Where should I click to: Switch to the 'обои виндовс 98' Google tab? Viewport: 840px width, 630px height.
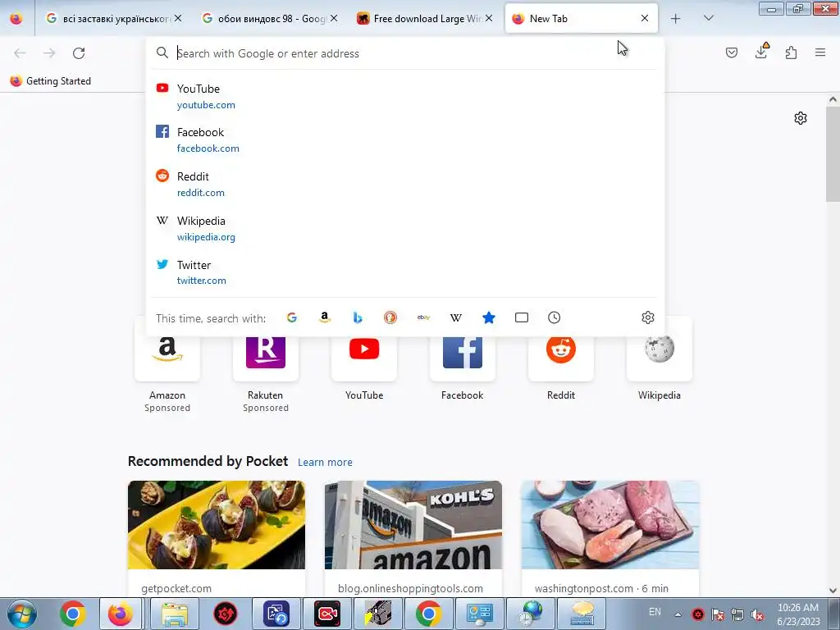pos(271,19)
